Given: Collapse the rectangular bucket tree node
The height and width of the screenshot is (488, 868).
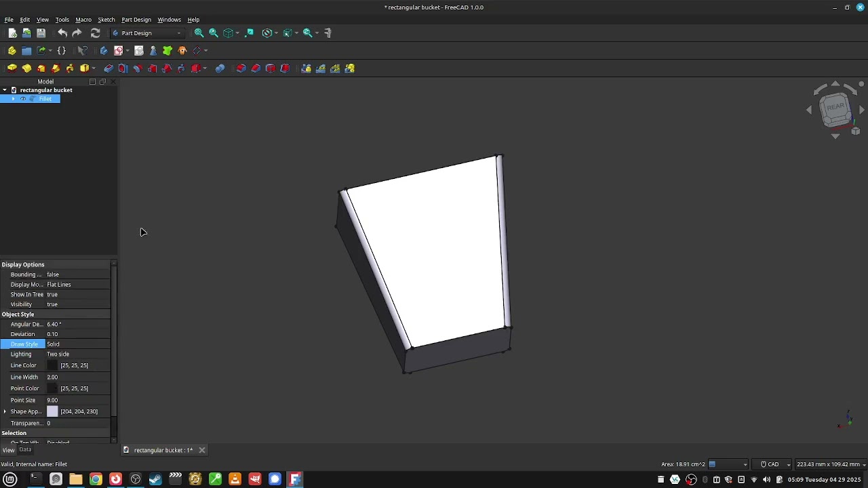Looking at the screenshot, I should click(5, 90).
